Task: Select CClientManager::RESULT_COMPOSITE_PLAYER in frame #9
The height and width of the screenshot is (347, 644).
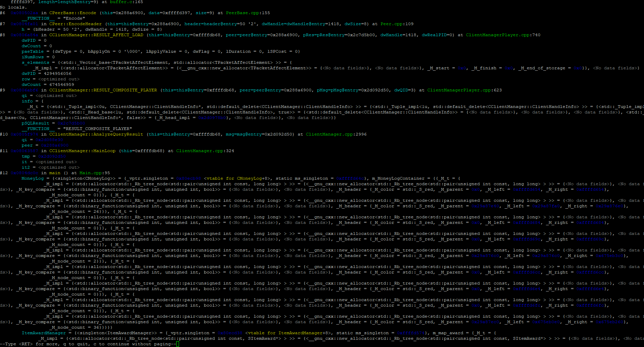Action: [103, 90]
